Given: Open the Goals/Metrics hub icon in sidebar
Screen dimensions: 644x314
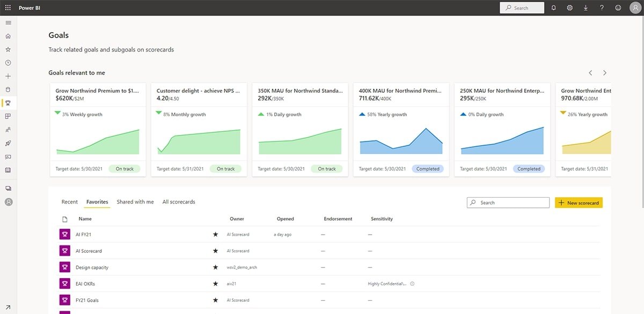Looking at the screenshot, I should (x=8, y=102).
